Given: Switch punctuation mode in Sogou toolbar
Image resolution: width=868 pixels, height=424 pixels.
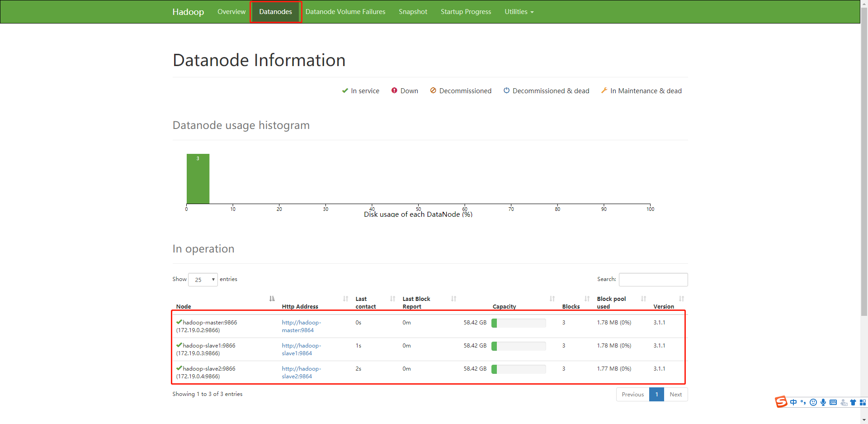Looking at the screenshot, I should pyautogui.click(x=803, y=402).
